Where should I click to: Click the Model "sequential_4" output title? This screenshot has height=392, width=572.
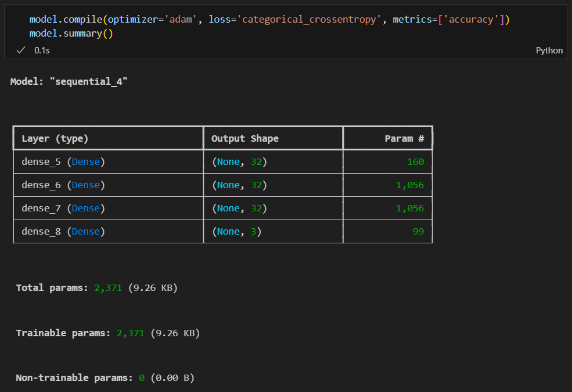(69, 81)
